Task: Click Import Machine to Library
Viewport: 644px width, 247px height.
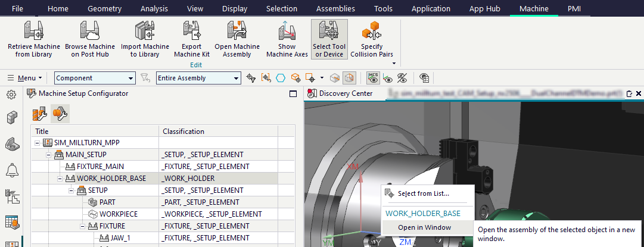Action: (145, 39)
